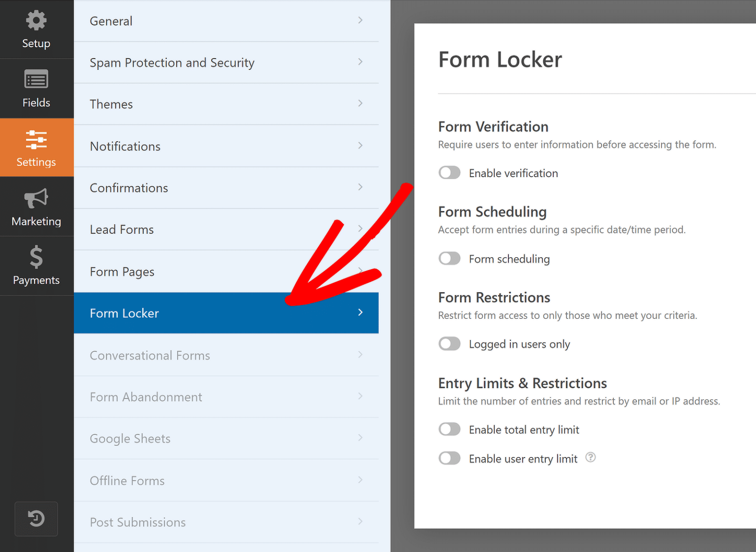Open the Confirmations settings item
Image resolution: width=756 pixels, height=552 pixels.
click(226, 187)
